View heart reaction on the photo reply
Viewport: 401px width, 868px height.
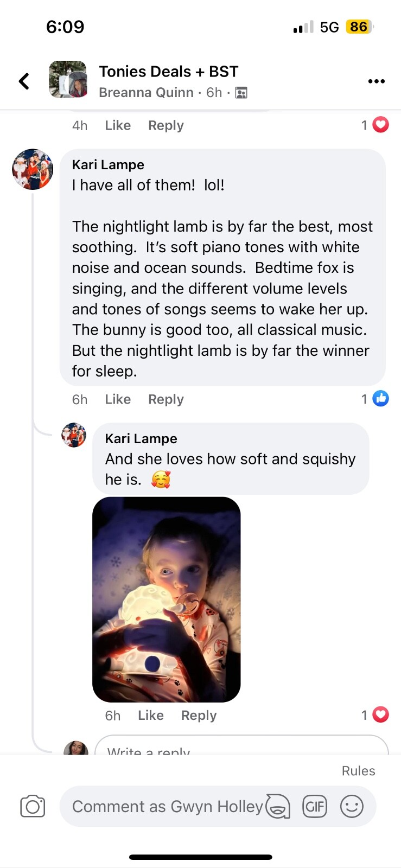pyautogui.click(x=381, y=715)
